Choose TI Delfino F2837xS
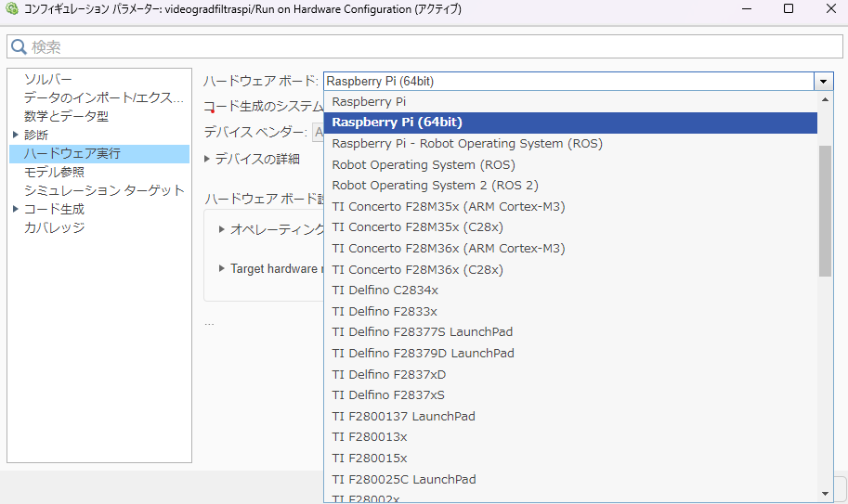The image size is (848, 504). [x=570, y=395]
